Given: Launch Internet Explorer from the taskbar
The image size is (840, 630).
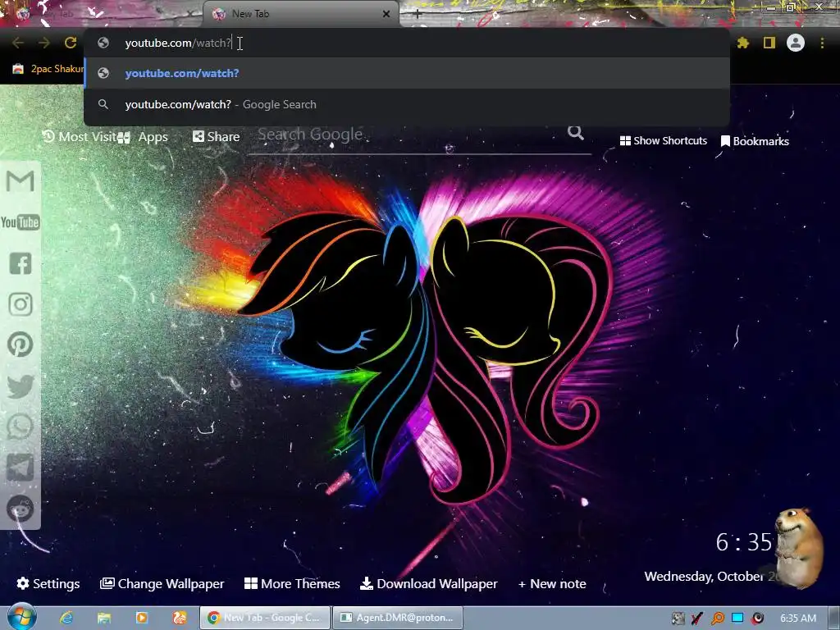Looking at the screenshot, I should [66, 618].
